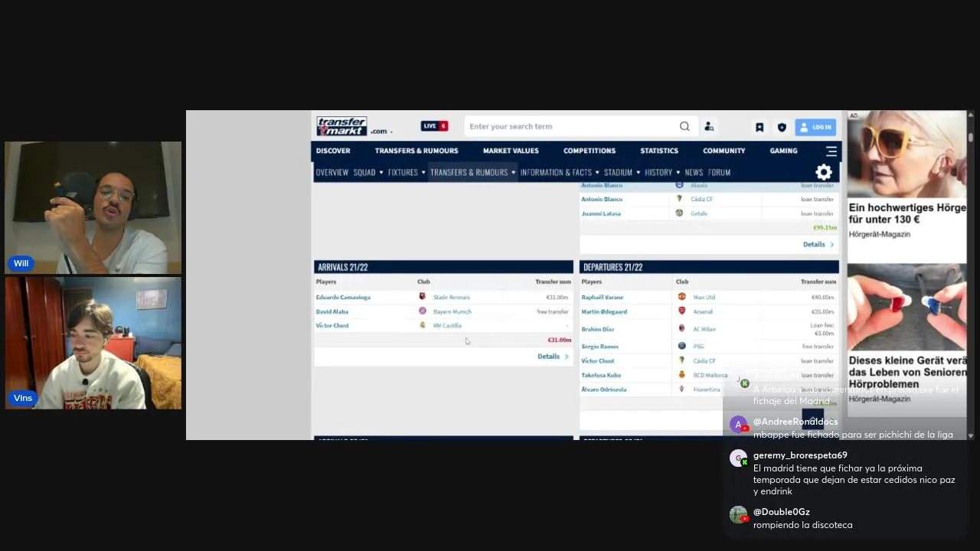Click the Arsenal club crest
Viewport: 980px width, 551px height.
(681, 311)
